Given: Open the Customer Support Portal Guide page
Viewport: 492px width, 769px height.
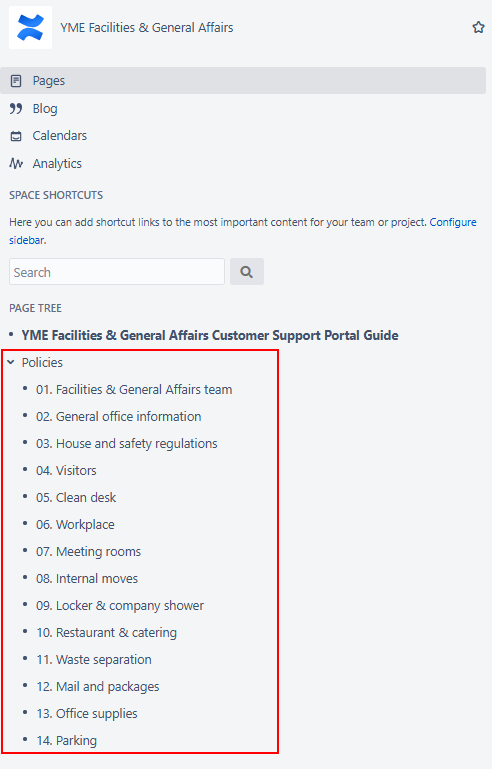Looking at the screenshot, I should [x=210, y=335].
